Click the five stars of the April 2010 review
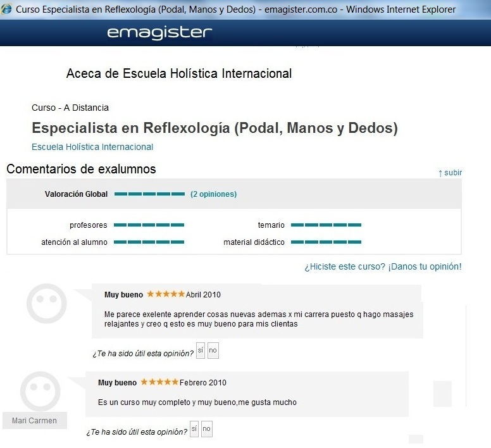 [x=166, y=294]
